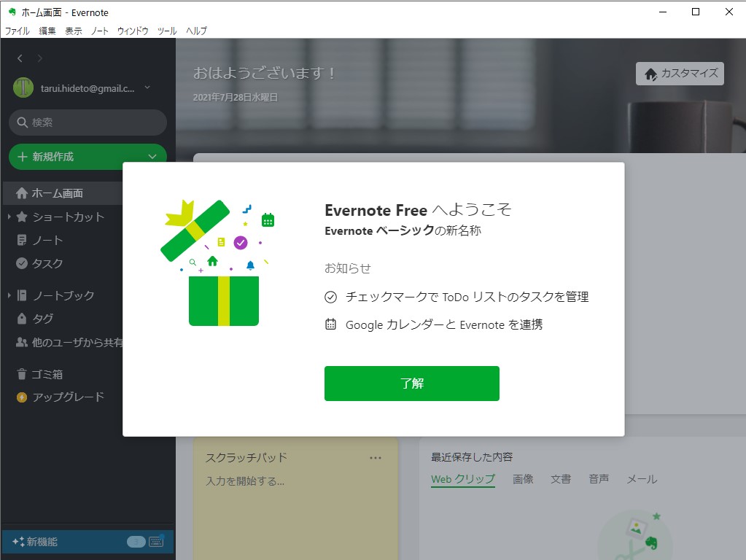Screen dimensions: 746x560
Task: Open the ホーム画面 (home) icon in sidebar
Action: [x=23, y=193]
